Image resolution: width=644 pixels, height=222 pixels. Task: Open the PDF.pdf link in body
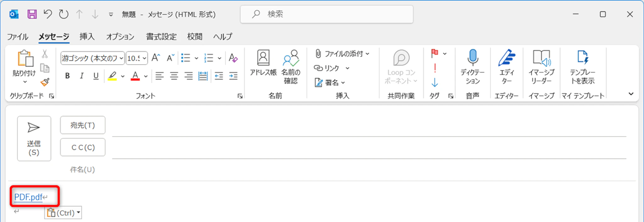28,197
